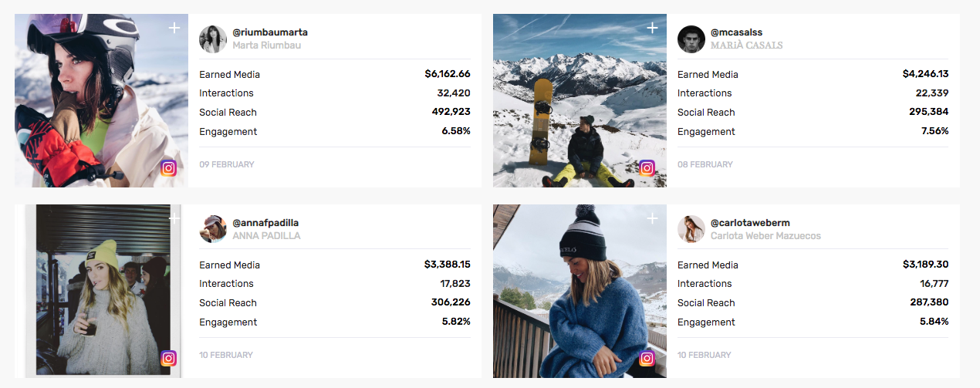Click the @carlotaweberm username link
Screen dimensions: 980x388
click(750, 223)
